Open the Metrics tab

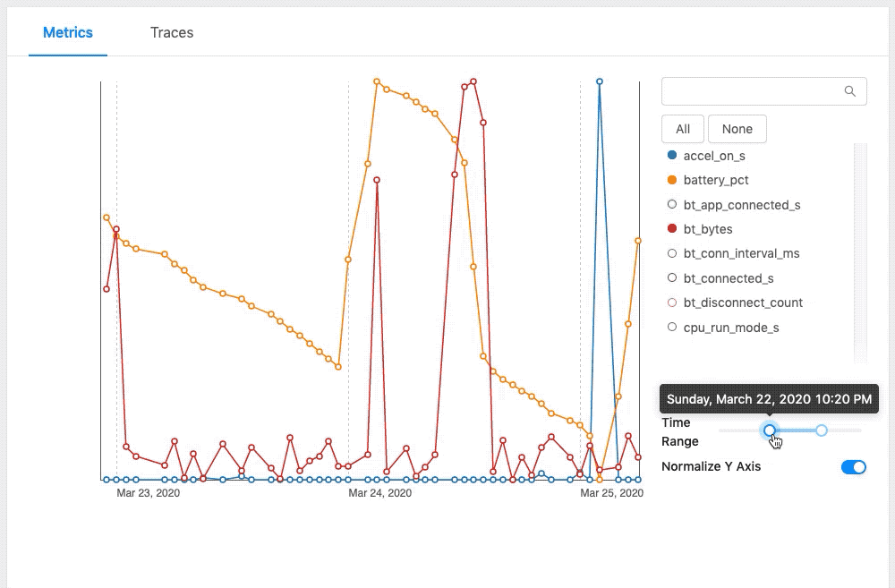[x=68, y=33]
